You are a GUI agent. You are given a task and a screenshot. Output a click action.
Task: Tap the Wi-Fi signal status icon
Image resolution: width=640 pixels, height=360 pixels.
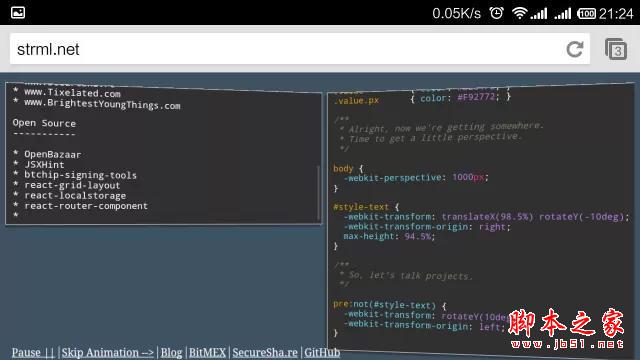coord(519,13)
